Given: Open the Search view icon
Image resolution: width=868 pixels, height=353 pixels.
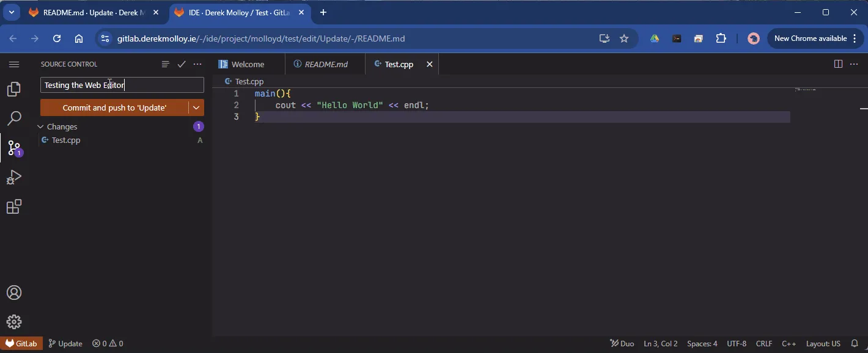Looking at the screenshot, I should coord(14,118).
